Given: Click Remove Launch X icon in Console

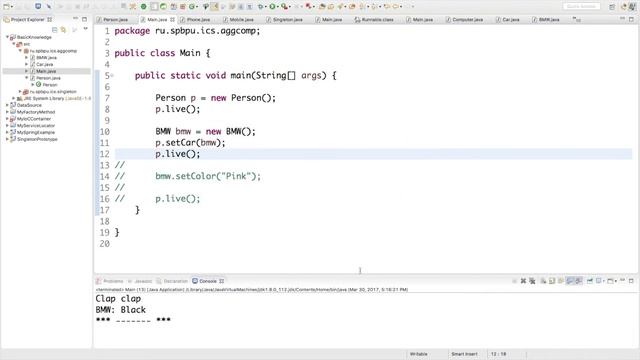Looking at the screenshot, I should [523, 281].
